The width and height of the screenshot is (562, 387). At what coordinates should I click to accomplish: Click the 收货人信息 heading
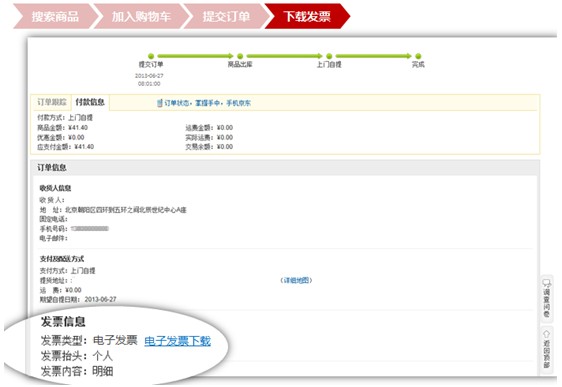pos(55,188)
